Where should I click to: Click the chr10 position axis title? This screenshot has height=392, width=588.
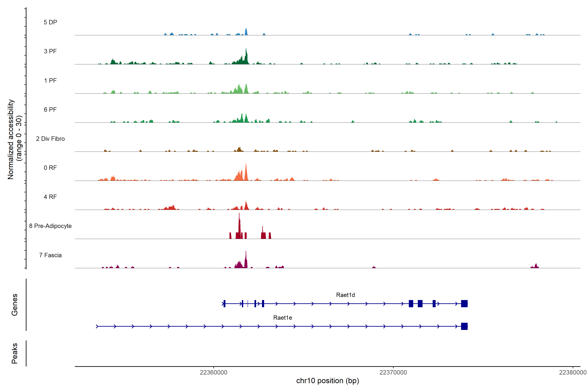coord(327,381)
